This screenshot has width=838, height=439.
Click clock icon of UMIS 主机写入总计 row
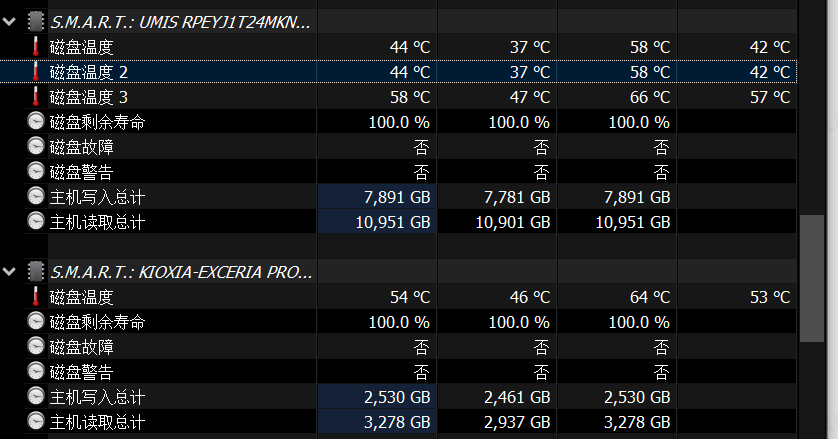pyautogui.click(x=36, y=197)
